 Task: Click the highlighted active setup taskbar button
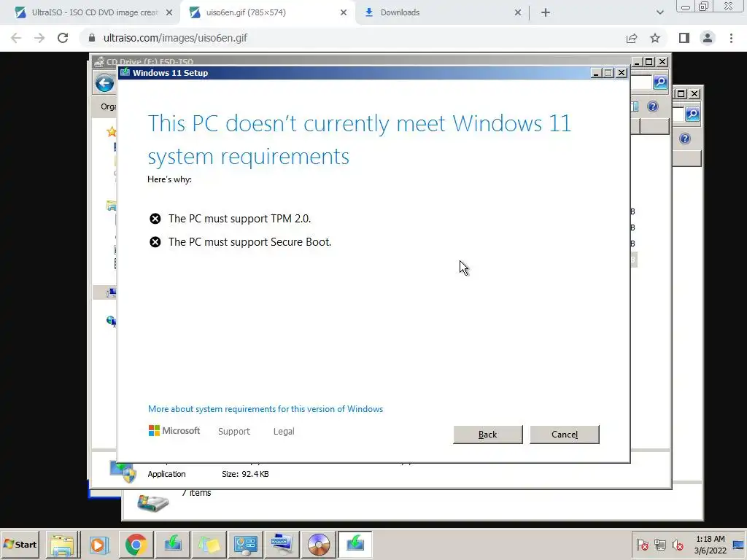[355, 544]
